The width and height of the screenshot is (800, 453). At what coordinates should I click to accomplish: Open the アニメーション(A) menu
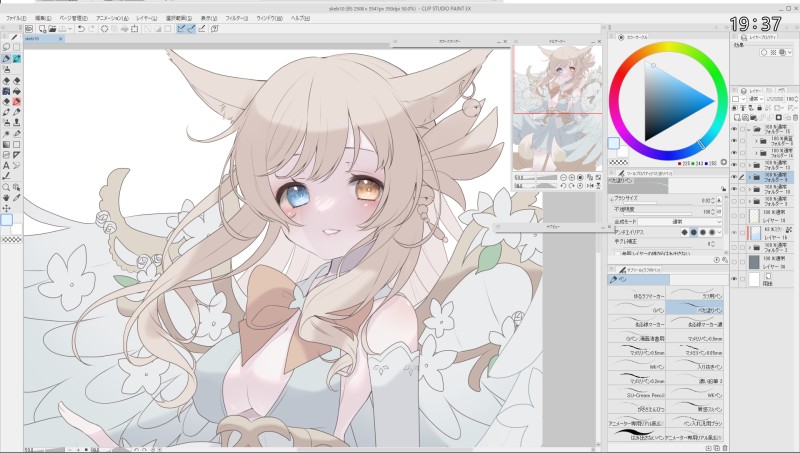pos(111,18)
